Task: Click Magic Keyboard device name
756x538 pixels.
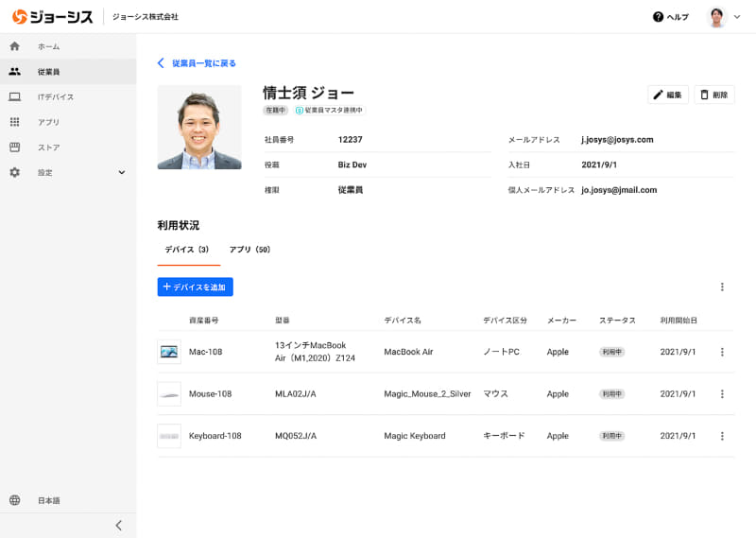Action: pyautogui.click(x=415, y=436)
